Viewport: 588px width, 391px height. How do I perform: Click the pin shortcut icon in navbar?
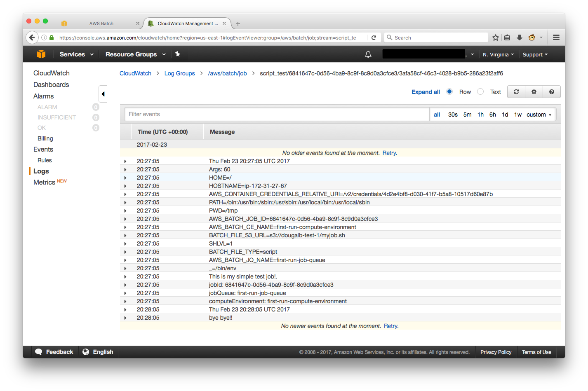pos(178,54)
